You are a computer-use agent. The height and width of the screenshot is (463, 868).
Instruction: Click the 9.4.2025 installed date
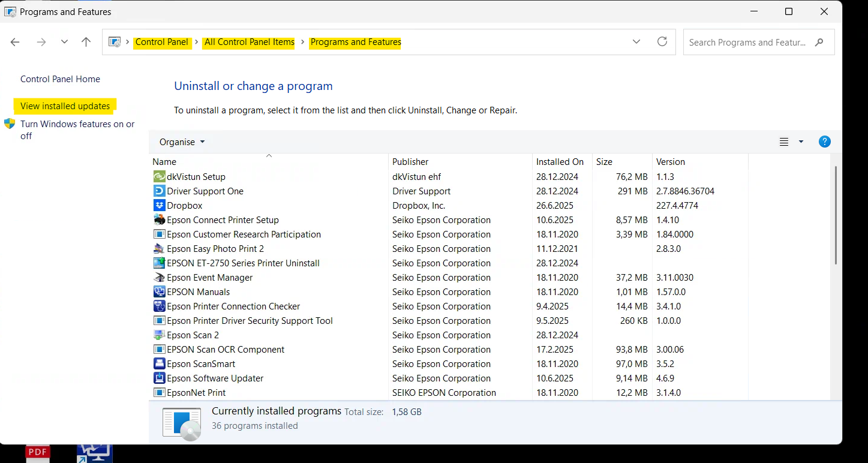pyautogui.click(x=552, y=306)
